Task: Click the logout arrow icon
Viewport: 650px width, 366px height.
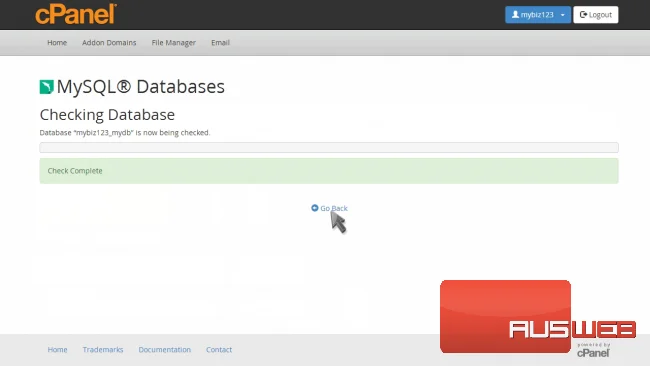Action: [x=583, y=15]
